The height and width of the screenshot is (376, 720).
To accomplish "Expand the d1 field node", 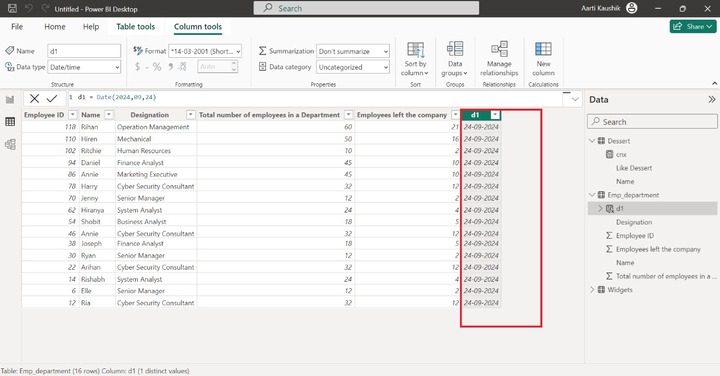I will [600, 208].
